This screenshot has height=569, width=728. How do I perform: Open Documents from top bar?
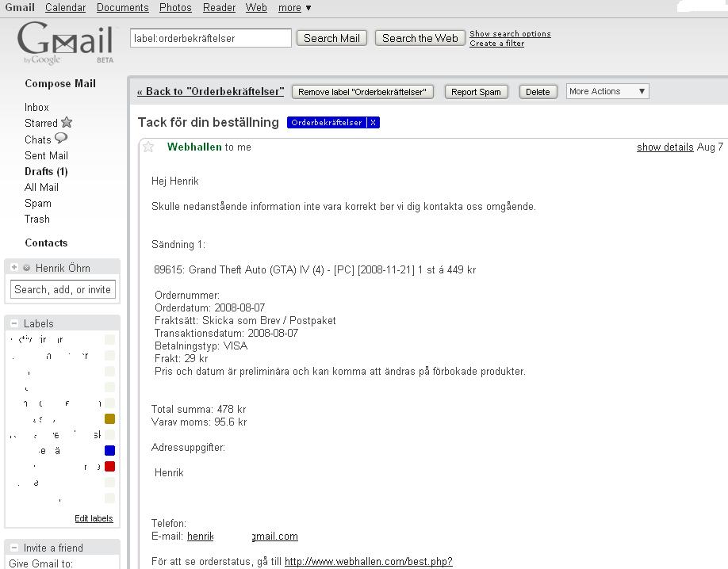pos(123,8)
